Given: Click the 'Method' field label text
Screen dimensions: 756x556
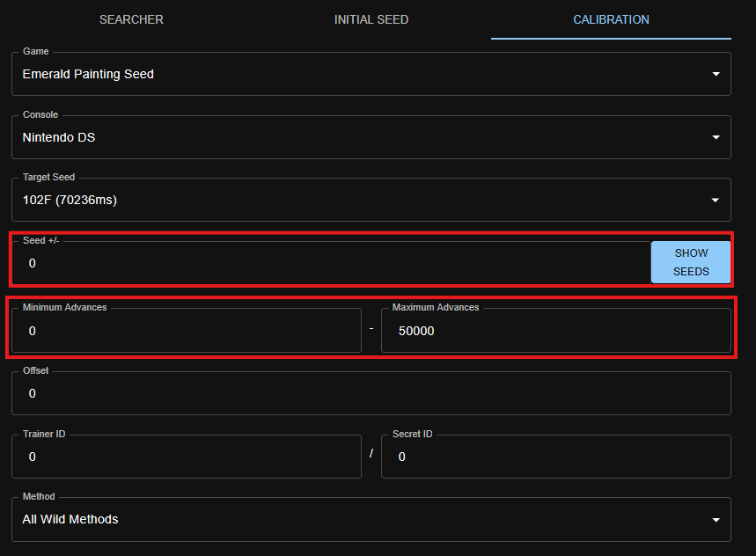Looking at the screenshot, I should (39, 497).
